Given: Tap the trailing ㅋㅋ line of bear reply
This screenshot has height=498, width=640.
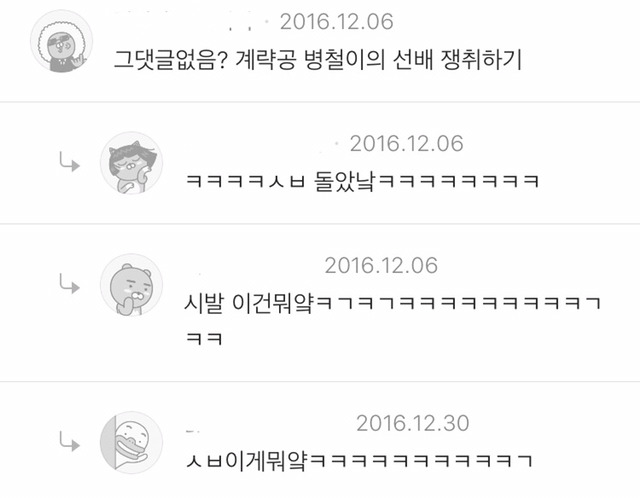Looking at the screenshot, I should (204, 339).
